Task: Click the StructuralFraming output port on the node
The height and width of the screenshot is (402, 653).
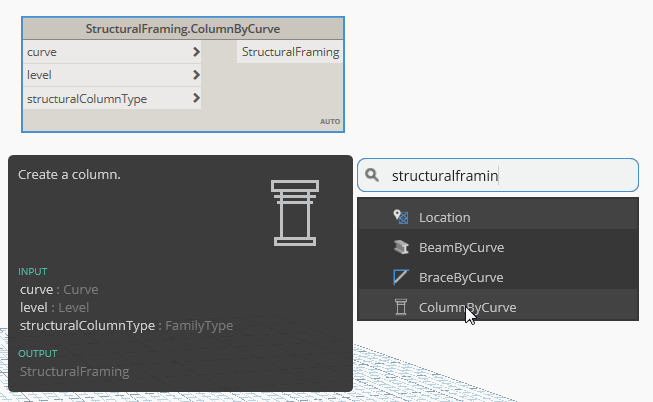Action: tap(290, 52)
